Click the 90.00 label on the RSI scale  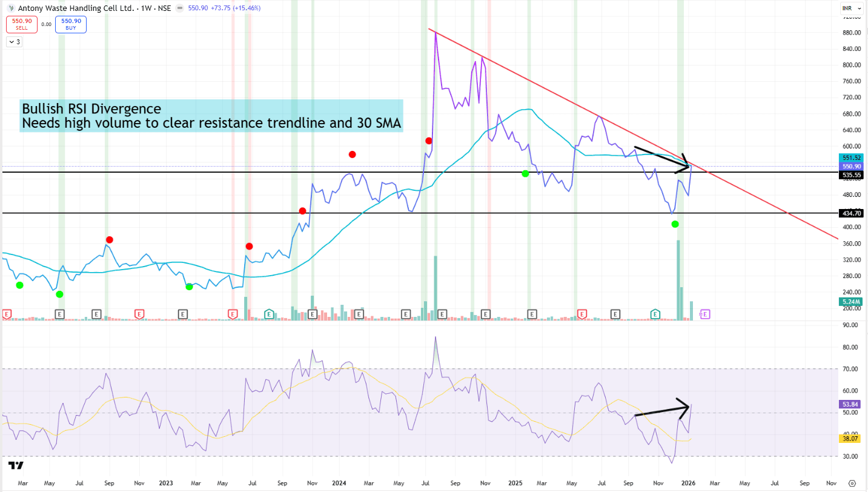pyautogui.click(x=849, y=325)
